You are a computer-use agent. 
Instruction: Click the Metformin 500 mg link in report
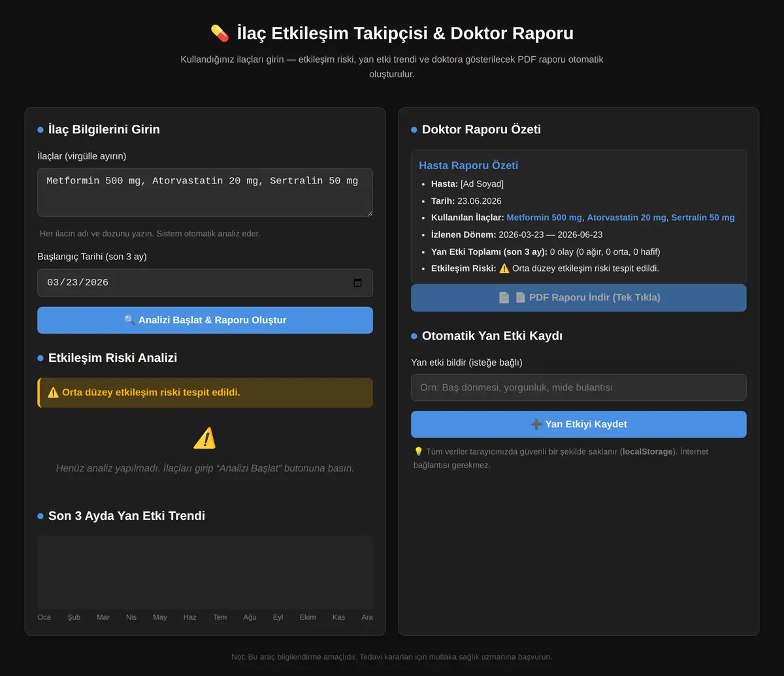click(544, 217)
